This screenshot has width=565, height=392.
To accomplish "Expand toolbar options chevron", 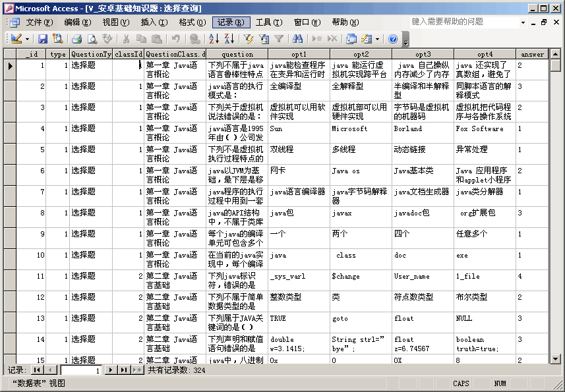I will (405, 40).
